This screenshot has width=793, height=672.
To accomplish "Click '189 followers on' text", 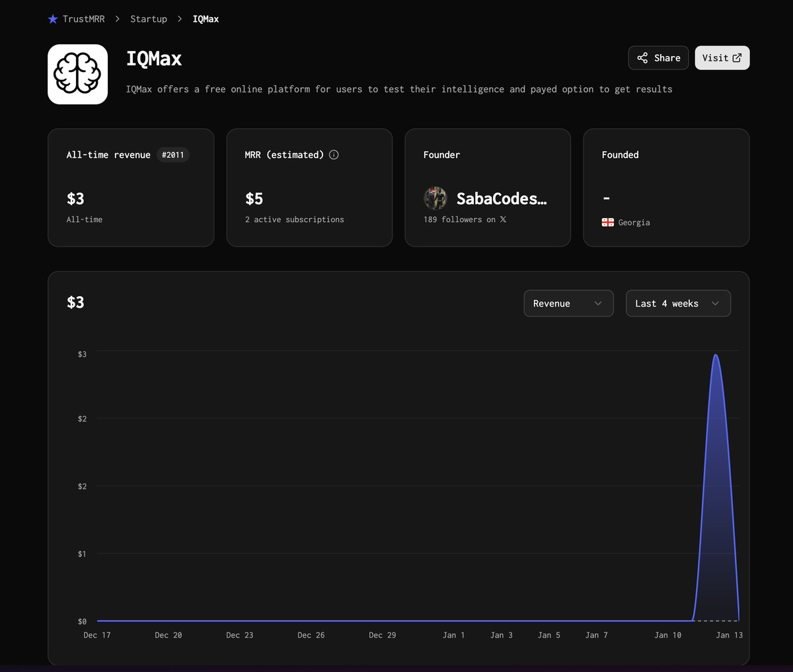I will click(459, 219).
